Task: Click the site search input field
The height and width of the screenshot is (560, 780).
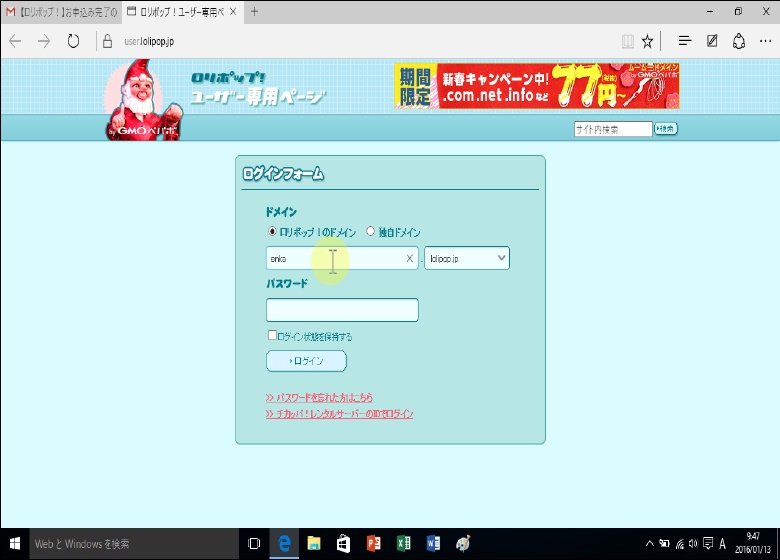Action: [x=613, y=129]
